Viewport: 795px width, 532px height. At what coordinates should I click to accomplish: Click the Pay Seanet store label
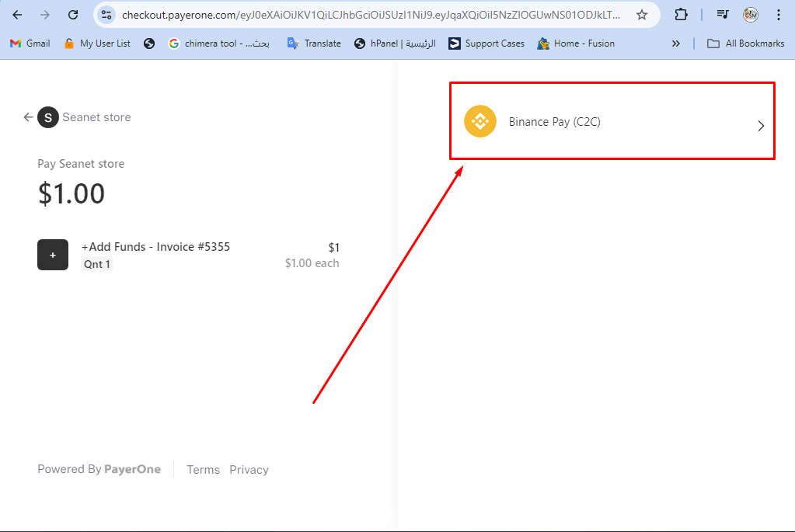point(81,164)
